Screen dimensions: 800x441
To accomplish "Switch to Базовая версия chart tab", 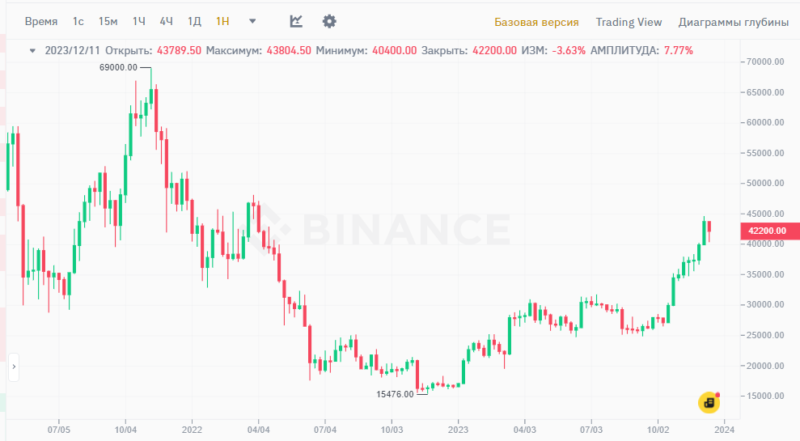I will tap(535, 21).
